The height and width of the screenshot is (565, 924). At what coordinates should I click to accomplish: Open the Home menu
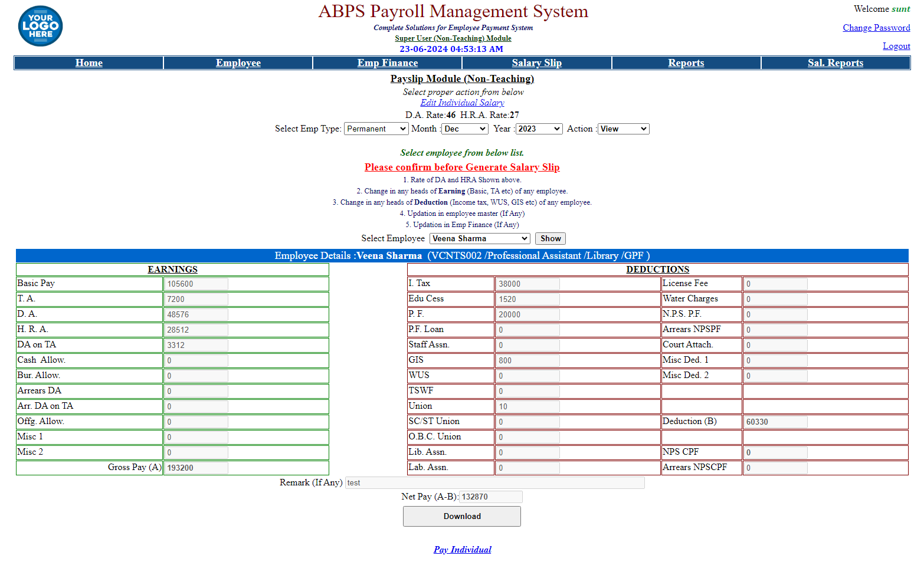(x=89, y=63)
